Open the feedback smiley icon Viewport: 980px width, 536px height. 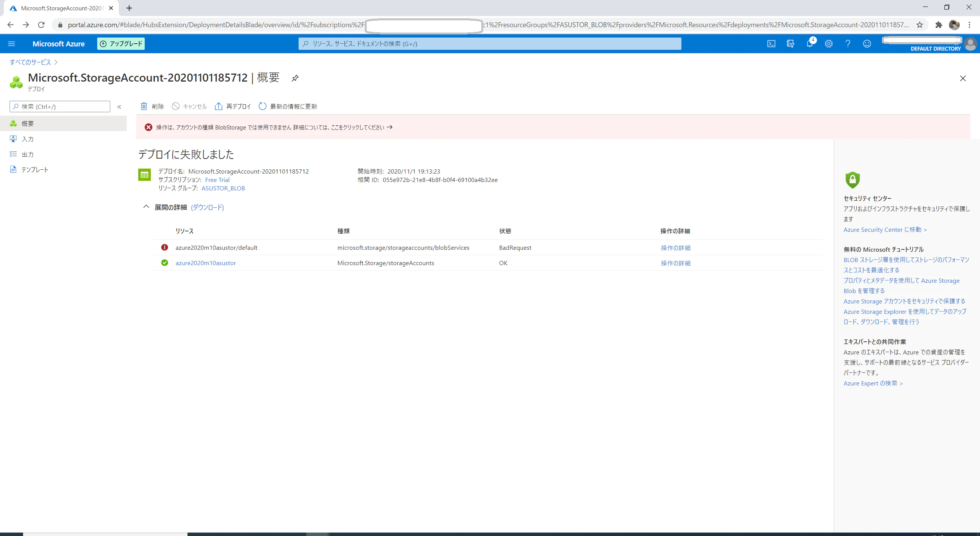[867, 44]
